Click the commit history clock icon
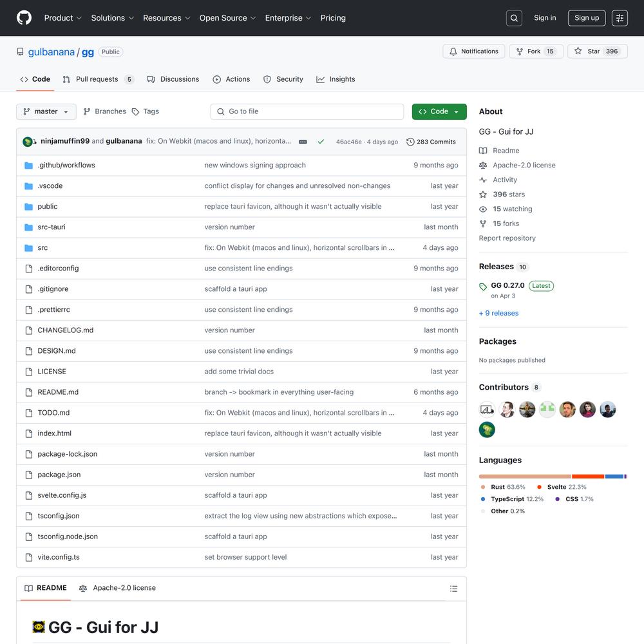Screen dimensions: 644x644 (410, 142)
